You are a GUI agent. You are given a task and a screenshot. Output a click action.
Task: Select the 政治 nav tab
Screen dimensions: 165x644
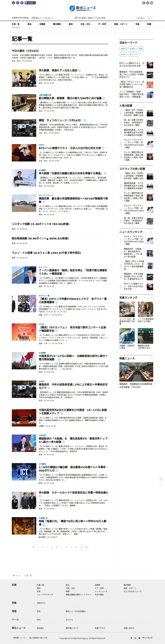tap(29, 24)
